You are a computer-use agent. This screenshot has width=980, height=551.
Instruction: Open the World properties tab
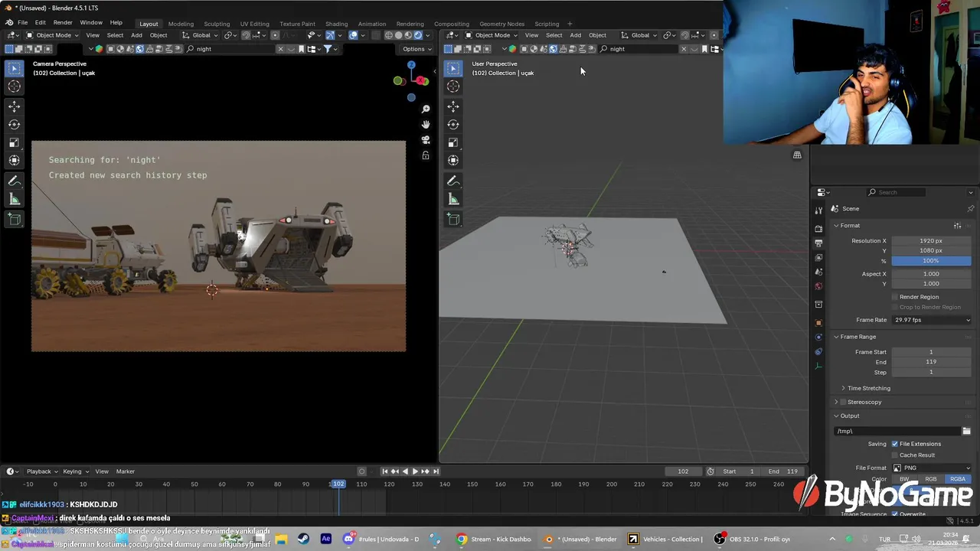[818, 286]
